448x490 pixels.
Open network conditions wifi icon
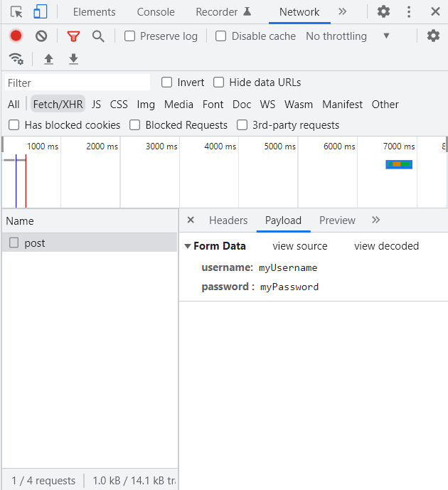click(16, 59)
